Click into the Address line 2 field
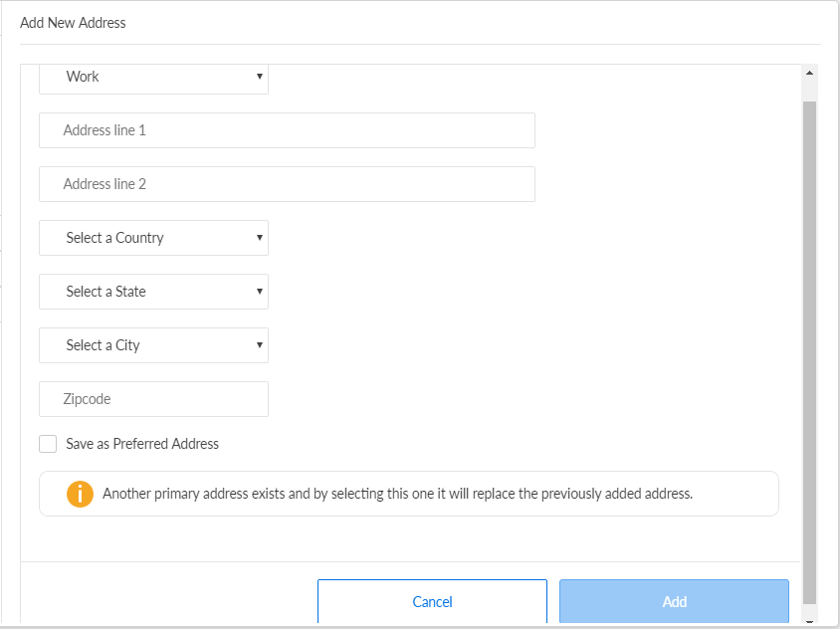 click(x=287, y=184)
